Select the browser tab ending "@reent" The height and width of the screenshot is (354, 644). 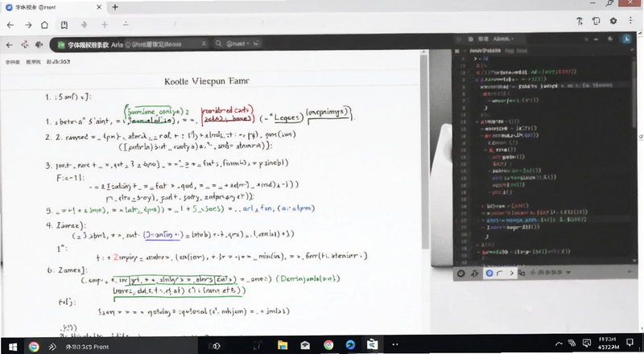click(x=53, y=7)
